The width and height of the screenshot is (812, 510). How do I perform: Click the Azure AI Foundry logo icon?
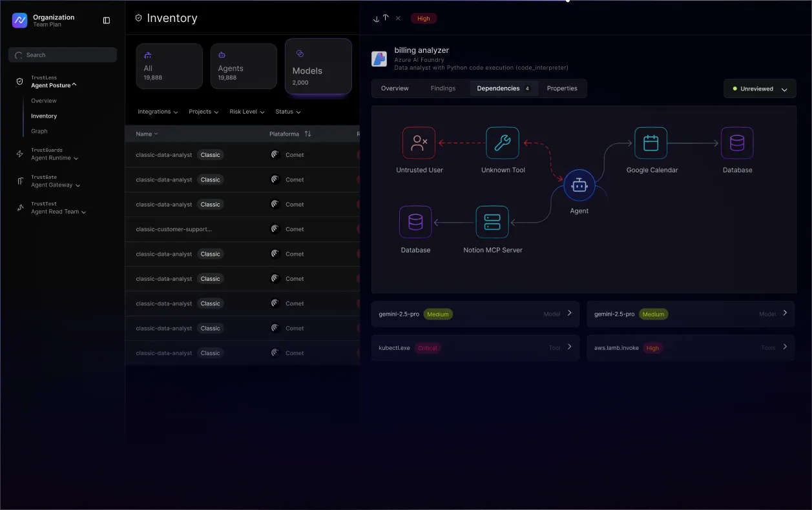(x=379, y=59)
